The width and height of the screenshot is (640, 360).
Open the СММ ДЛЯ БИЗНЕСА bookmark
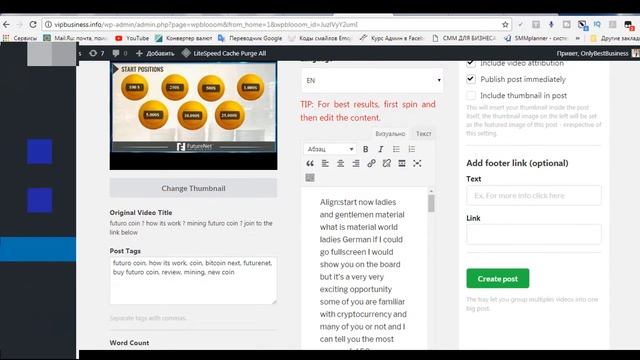point(464,38)
